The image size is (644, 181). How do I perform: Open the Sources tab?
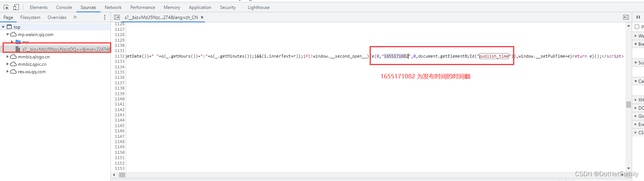(88, 7)
